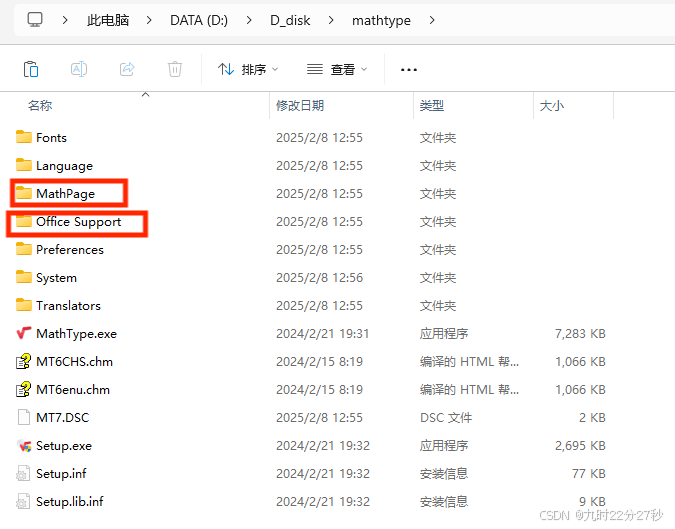Screen dimensions: 675x529
Task: Click System folder's 2025/2/8 12:56 date
Action: 319,278
